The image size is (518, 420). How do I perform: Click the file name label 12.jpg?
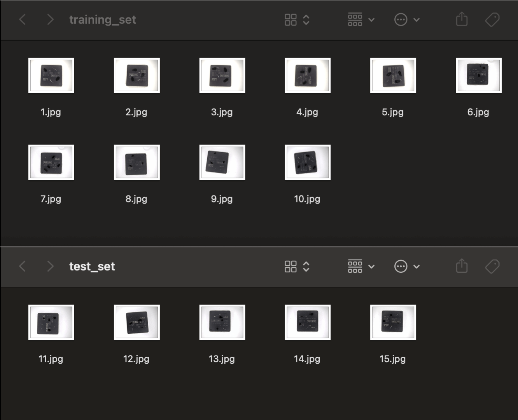136,359
